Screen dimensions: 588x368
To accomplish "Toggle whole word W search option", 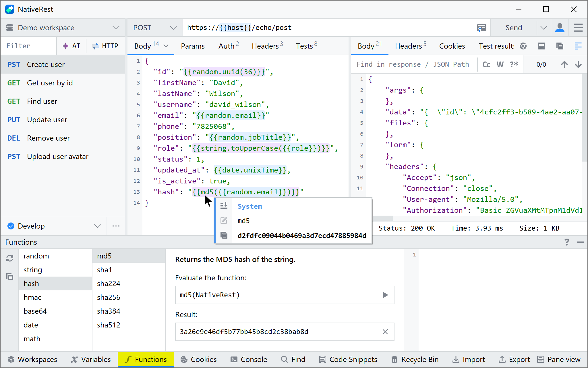I will click(x=500, y=64).
